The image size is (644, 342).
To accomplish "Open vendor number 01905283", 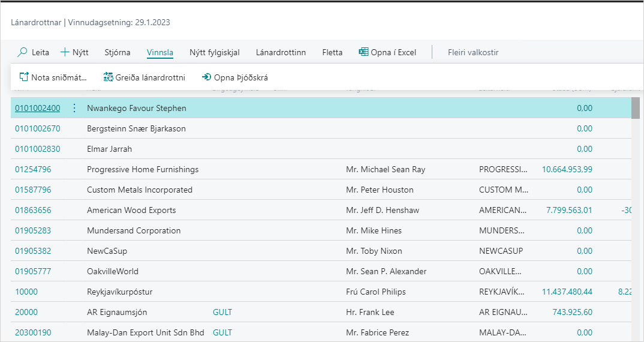I will pos(33,230).
